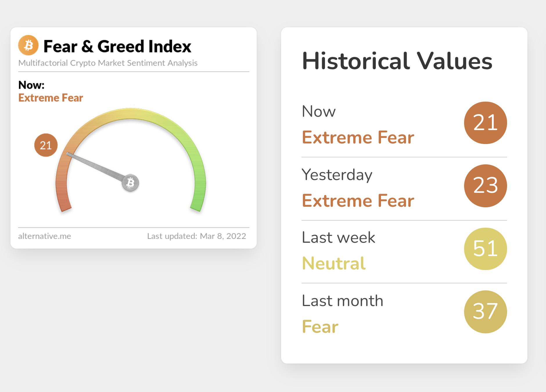Click the small 21 badge beside the gauge
Screen dimensions: 546x392
(x=46, y=145)
